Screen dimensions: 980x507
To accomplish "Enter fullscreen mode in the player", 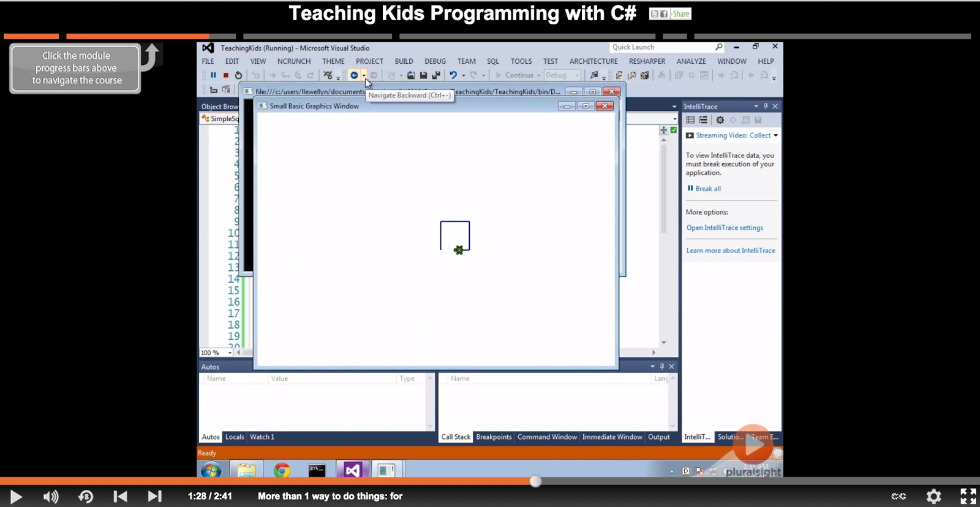I will click(968, 497).
